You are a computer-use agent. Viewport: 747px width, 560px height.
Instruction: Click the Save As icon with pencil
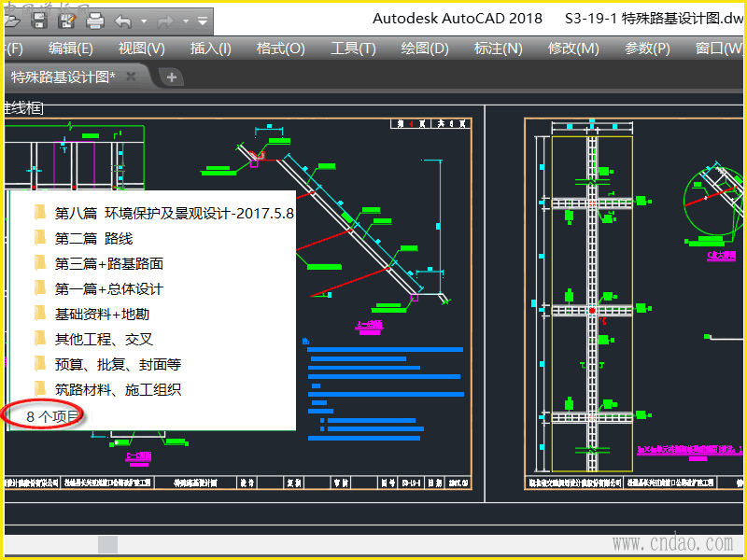pyautogui.click(x=66, y=20)
